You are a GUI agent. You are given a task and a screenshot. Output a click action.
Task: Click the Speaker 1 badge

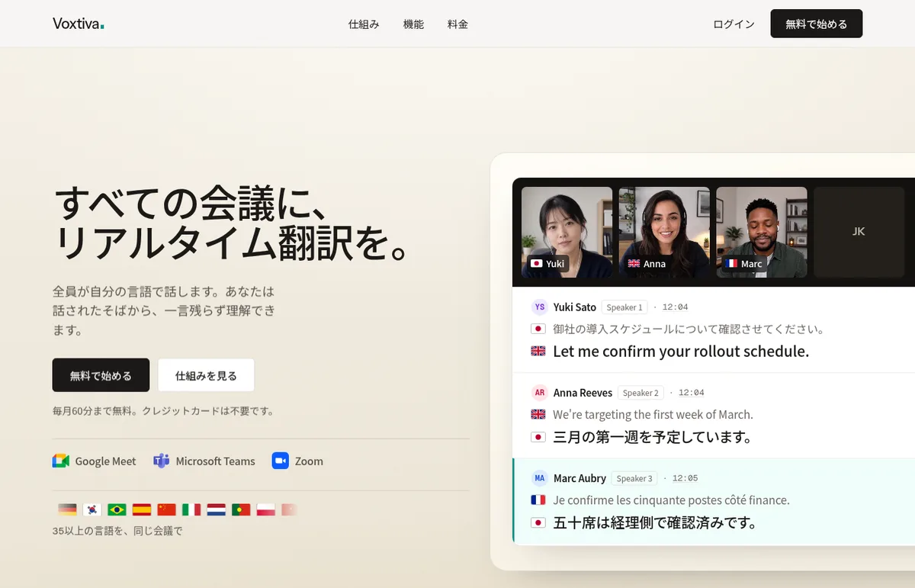coord(624,307)
